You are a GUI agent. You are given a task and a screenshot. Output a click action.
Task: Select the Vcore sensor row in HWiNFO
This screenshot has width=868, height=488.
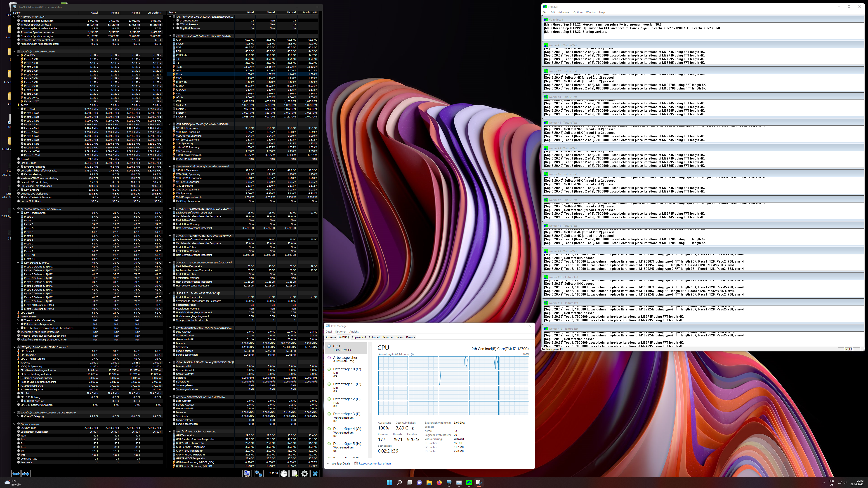click(x=202, y=74)
